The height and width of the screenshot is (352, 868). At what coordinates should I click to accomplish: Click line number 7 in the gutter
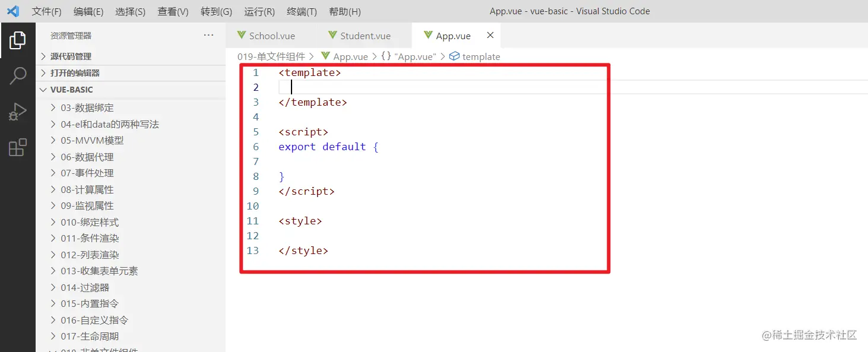pyautogui.click(x=256, y=161)
